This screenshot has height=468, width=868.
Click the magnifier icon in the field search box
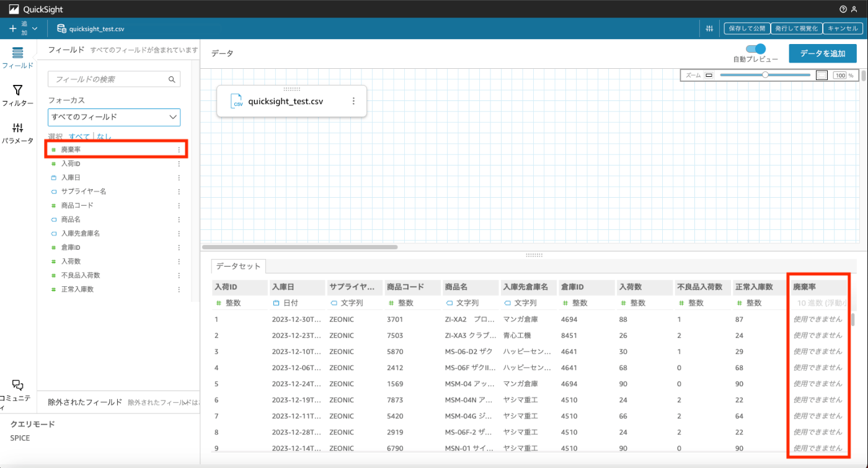172,79
